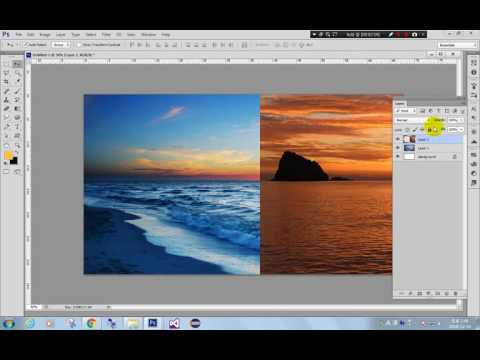Viewport: 480px width, 360px height.
Task: Change the screen mode in toolbox
Action: (x=17, y=172)
